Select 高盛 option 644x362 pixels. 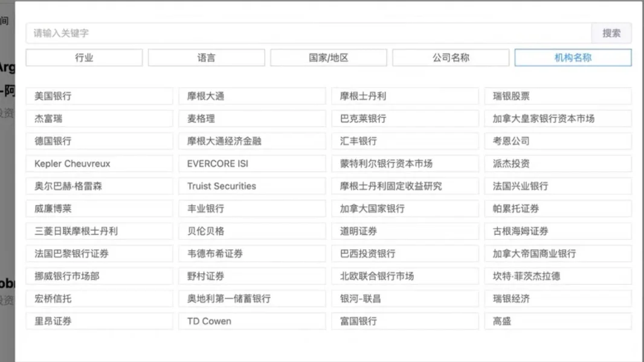(x=558, y=322)
